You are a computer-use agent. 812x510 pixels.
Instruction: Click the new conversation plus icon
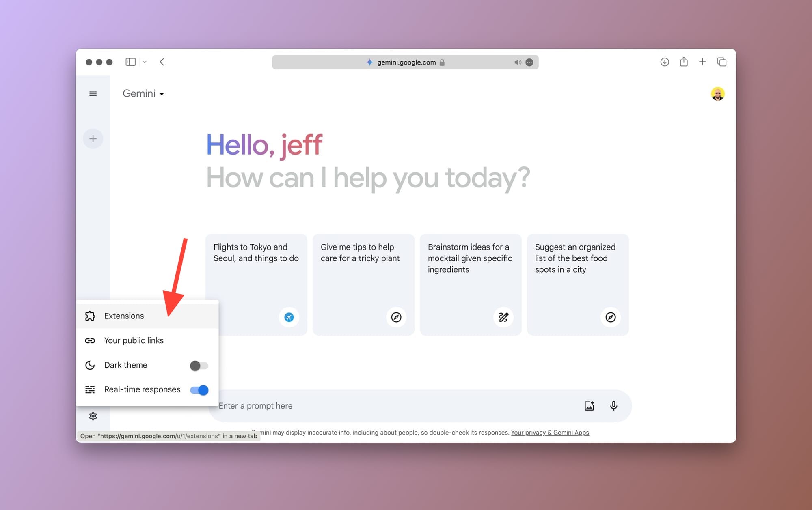pos(93,139)
